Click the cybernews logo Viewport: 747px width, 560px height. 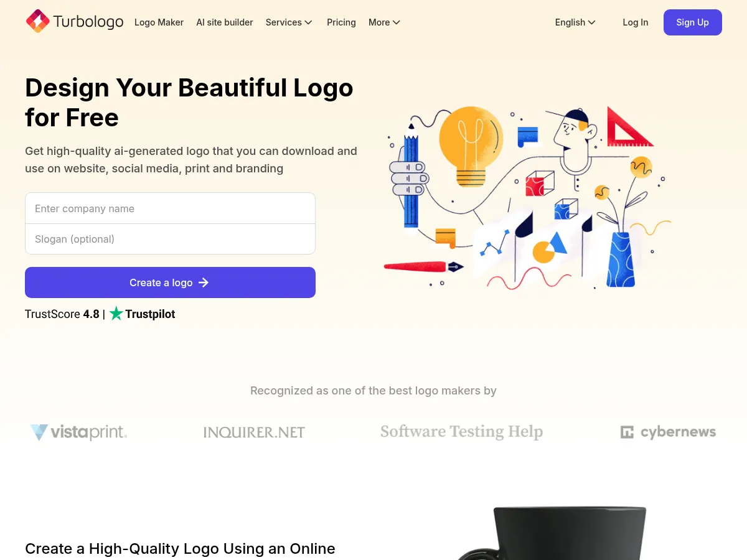[x=668, y=432]
